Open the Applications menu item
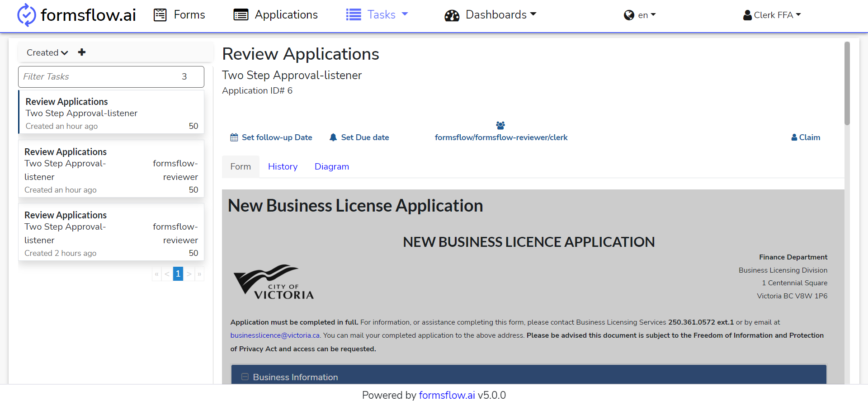 point(276,15)
